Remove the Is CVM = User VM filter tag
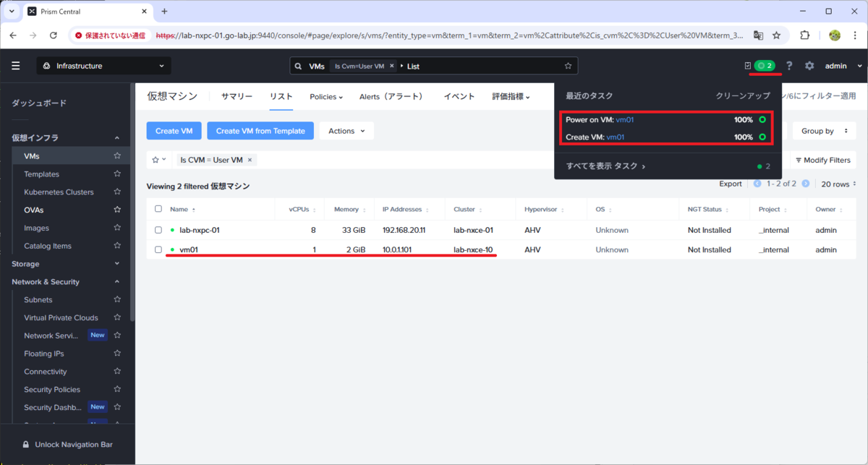 tap(250, 160)
